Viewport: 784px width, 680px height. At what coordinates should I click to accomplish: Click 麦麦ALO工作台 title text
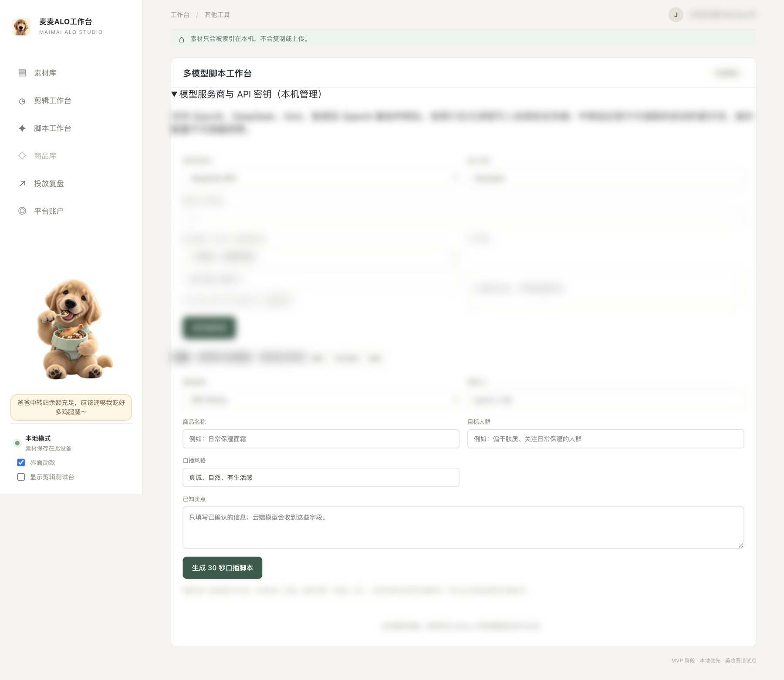click(x=66, y=22)
